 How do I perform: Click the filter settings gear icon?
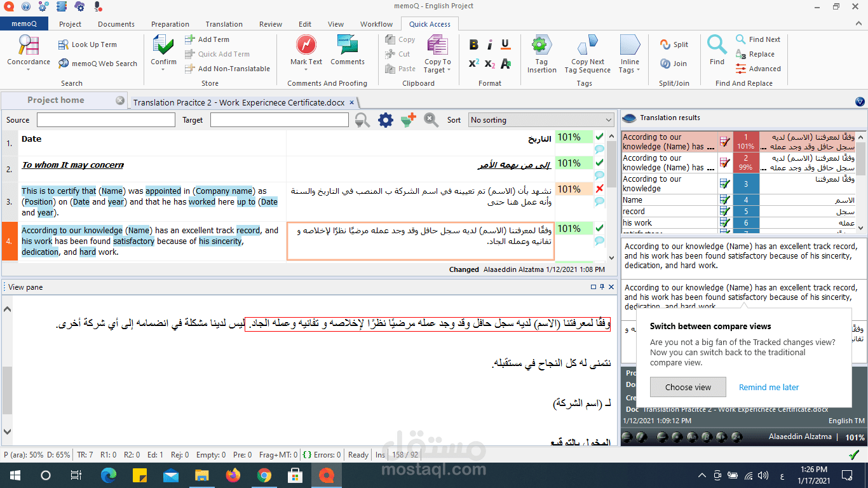(386, 119)
